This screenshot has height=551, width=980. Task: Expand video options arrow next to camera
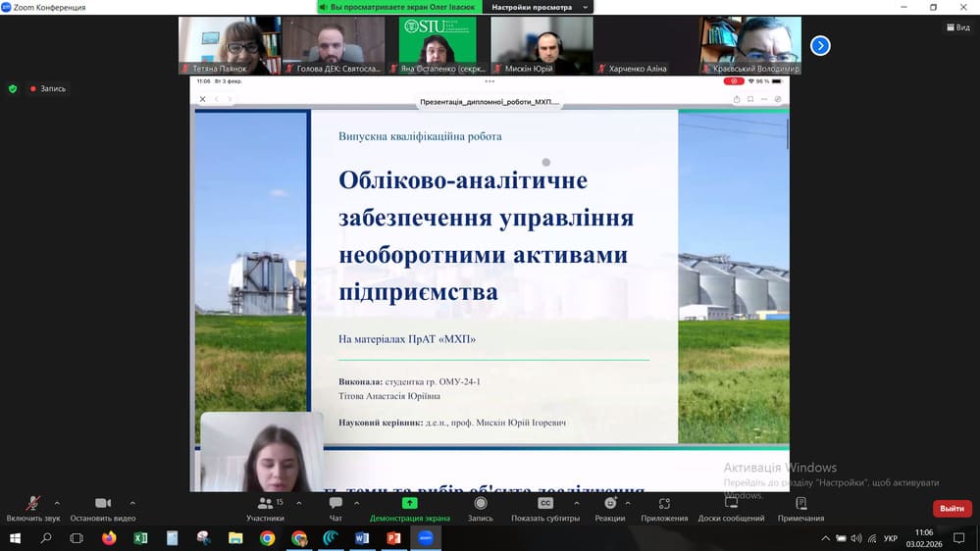132,503
